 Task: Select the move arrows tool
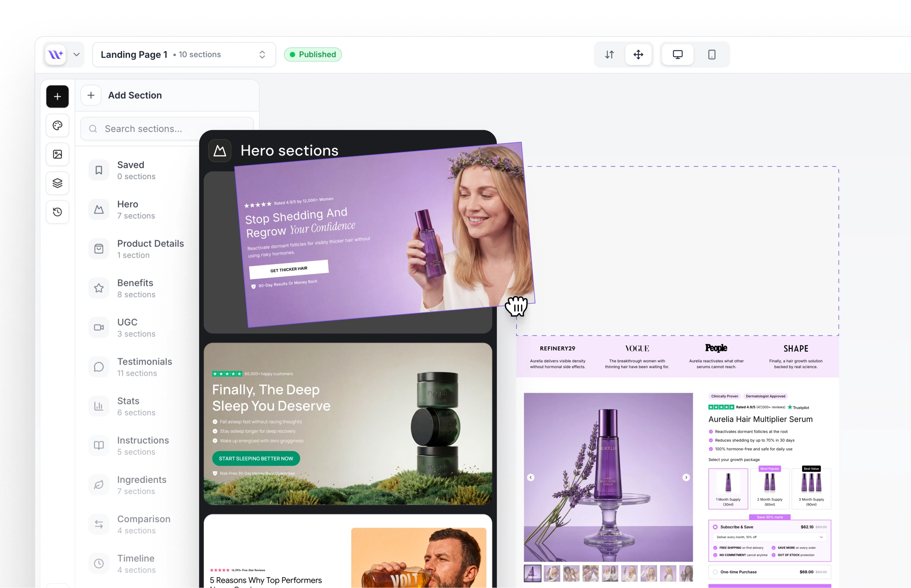(x=638, y=55)
